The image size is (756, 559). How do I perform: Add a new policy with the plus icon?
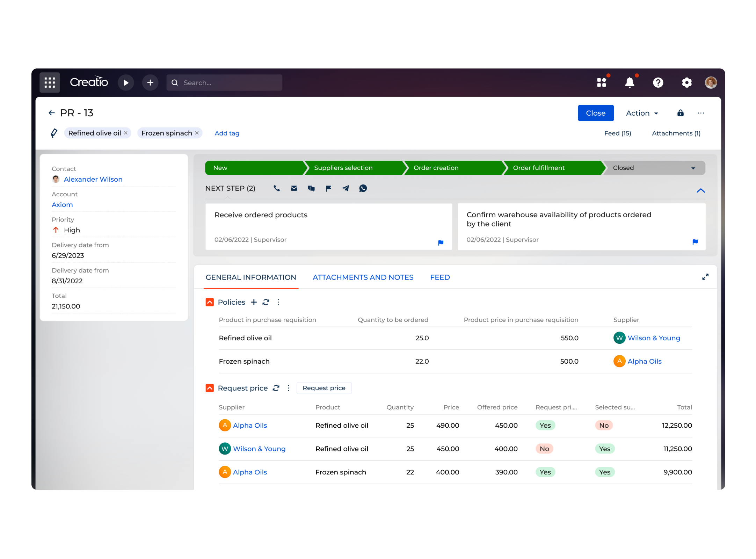pyautogui.click(x=254, y=302)
